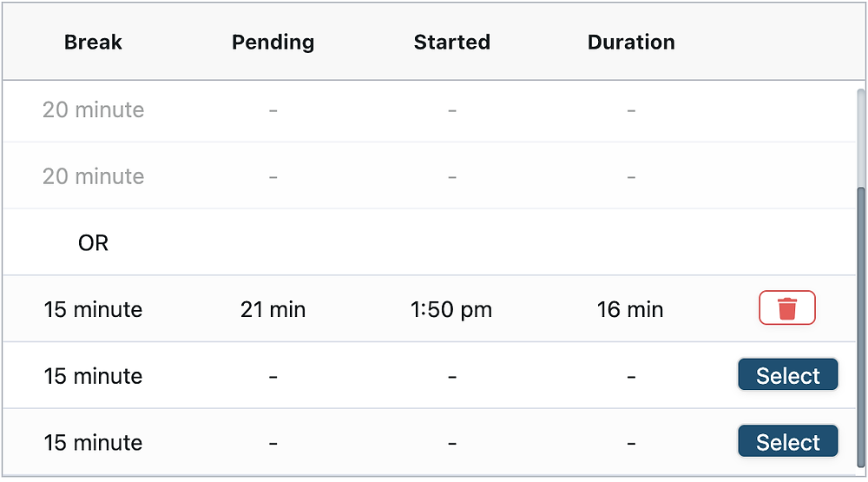Screen dimensions: 868x482
Task: Click the Pending dash in first 20 minute row
Action: [x=273, y=111]
